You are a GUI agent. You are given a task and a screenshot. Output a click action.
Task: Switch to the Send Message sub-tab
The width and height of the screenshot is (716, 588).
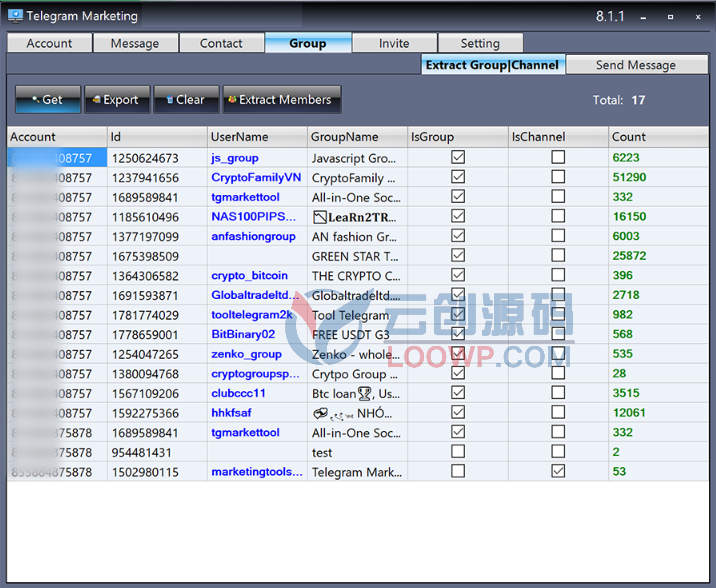[x=636, y=65]
